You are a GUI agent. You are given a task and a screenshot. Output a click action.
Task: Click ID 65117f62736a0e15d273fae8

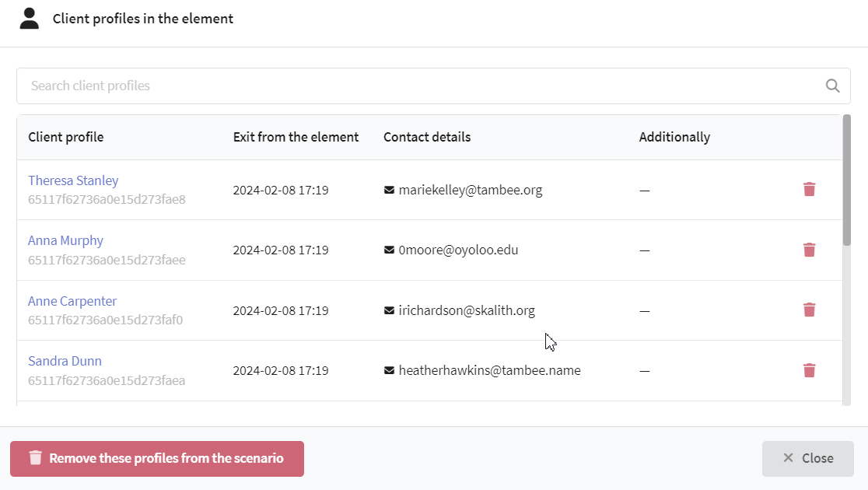[x=107, y=199]
